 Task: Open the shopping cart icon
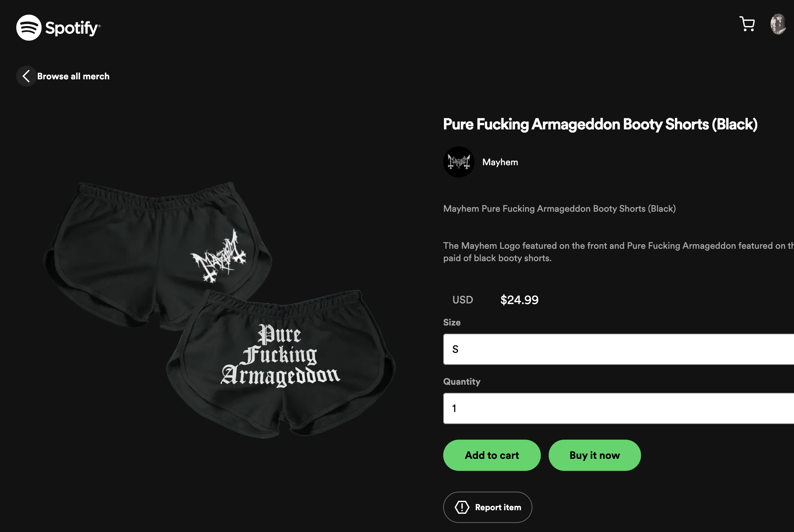747,24
